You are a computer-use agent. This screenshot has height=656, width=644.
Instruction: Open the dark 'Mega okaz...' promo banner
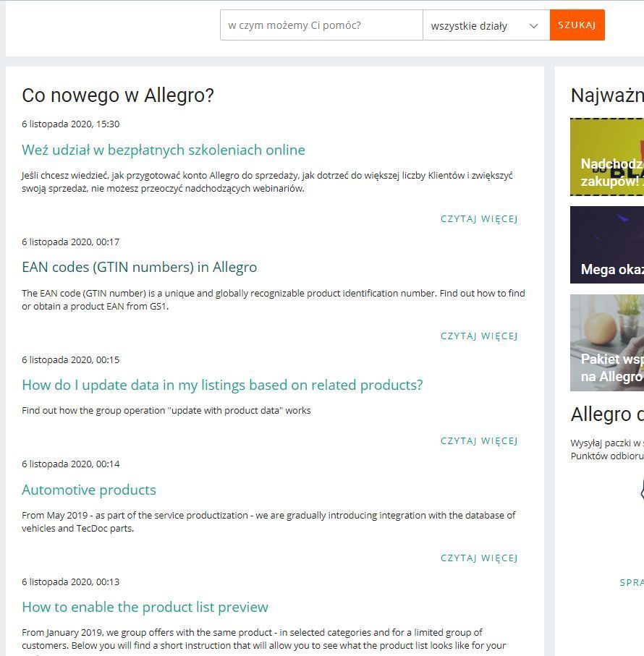tap(607, 244)
